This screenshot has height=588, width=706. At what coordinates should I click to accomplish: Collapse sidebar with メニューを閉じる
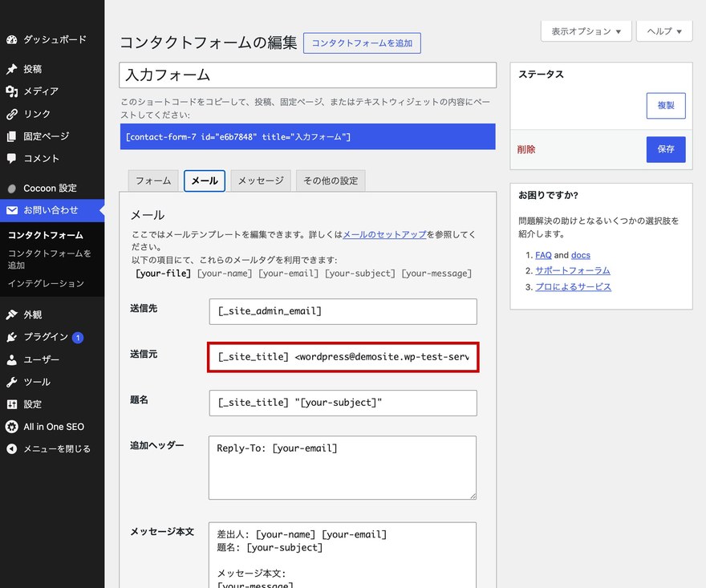point(52,449)
